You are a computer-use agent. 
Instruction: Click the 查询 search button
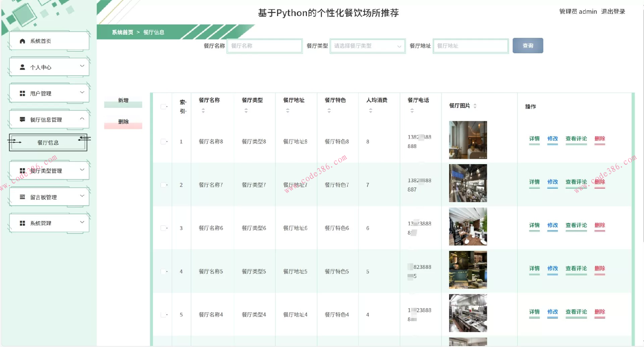pyautogui.click(x=528, y=46)
